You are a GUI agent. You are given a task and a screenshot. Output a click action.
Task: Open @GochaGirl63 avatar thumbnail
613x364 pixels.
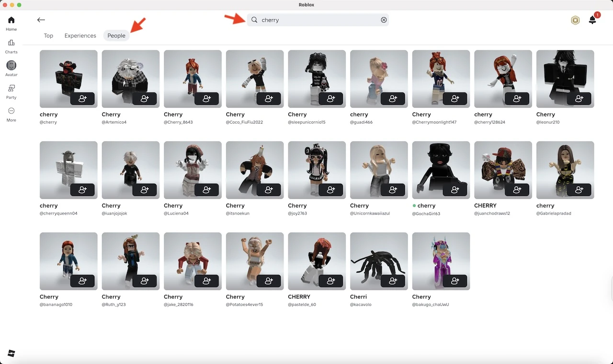click(x=441, y=170)
